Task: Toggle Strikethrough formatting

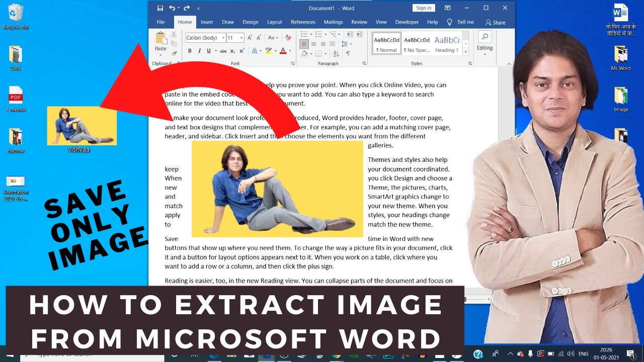Action: 223,51
